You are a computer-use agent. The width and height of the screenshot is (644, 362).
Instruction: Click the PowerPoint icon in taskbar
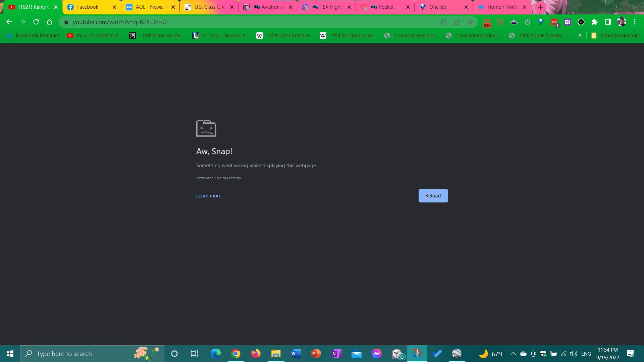point(316,354)
